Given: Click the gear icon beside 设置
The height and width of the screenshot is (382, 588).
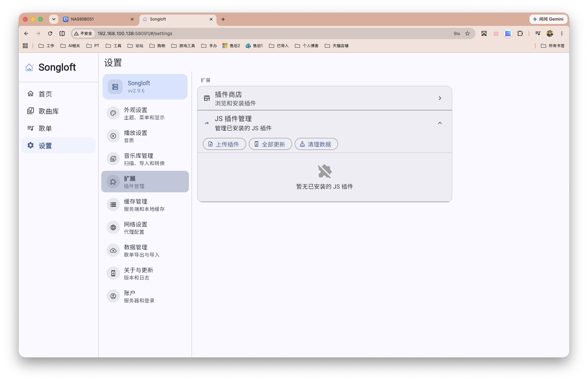Looking at the screenshot, I should click(31, 146).
